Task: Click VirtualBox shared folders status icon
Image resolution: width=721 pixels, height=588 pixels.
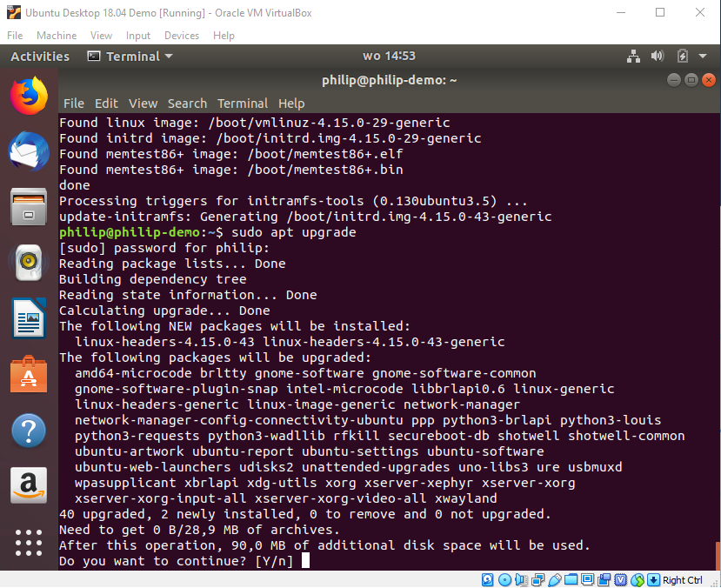Action: pos(571,580)
